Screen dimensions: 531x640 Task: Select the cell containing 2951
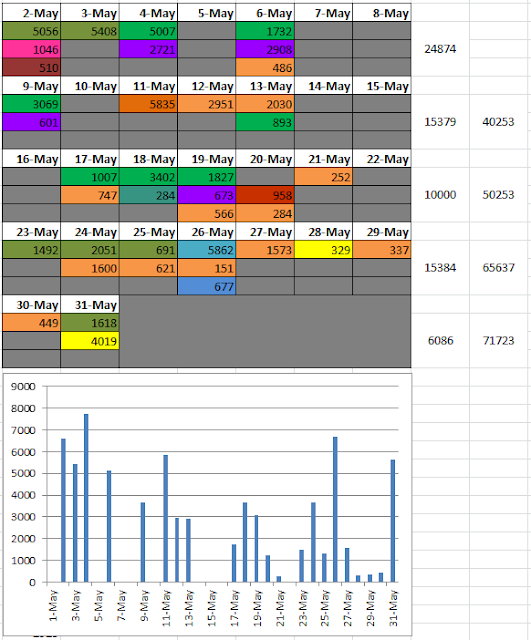(207, 104)
